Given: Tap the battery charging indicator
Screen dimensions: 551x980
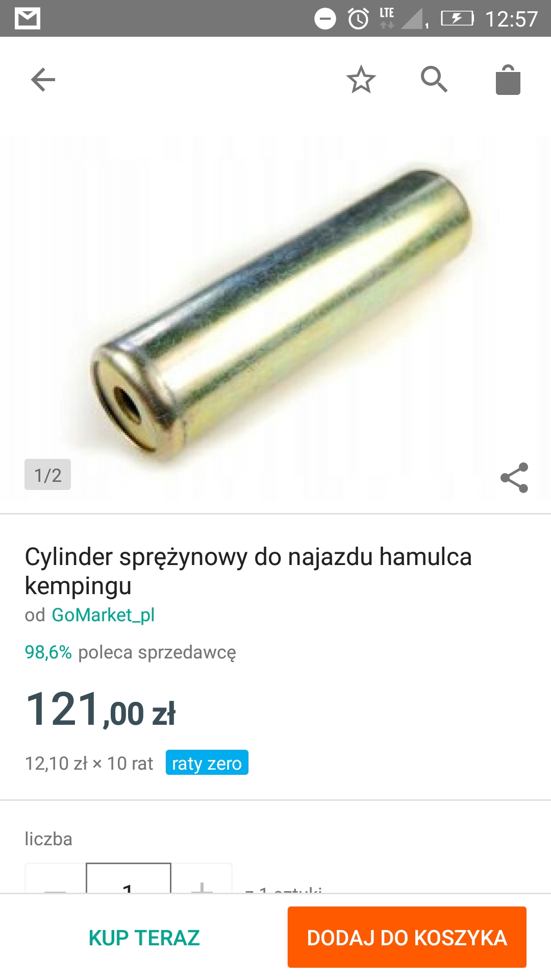Looking at the screenshot, I should (x=457, y=19).
